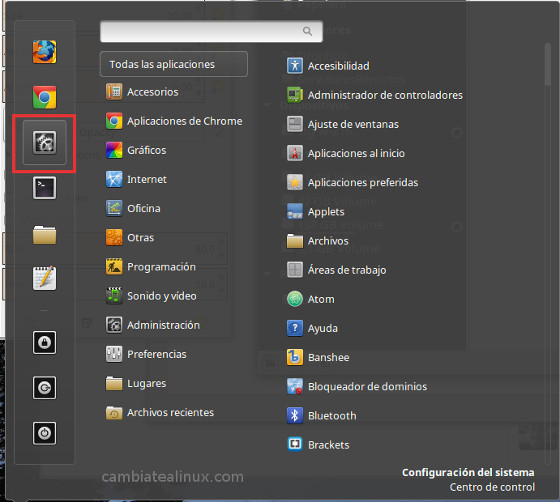Open the file manager folder icon in the sidebar
This screenshot has width=560, height=502.
[x=44, y=235]
